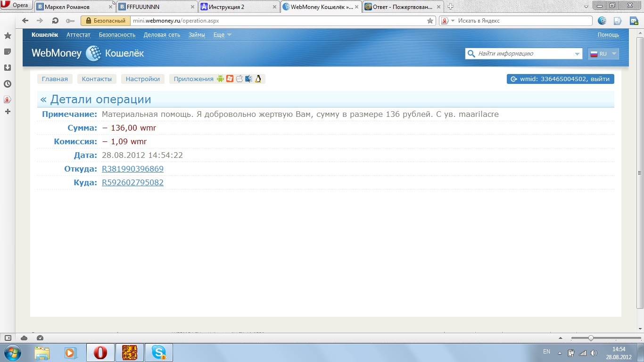644x362 pixels.
Task: Log out via wmid: 336465004502, выйти
Action: [x=561, y=79]
